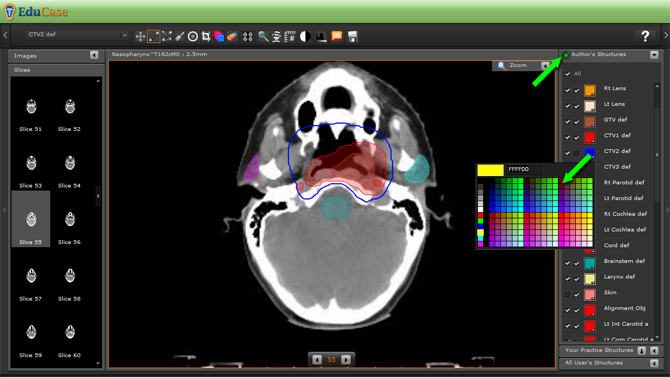Click the crop tool icon
This screenshot has width=670, height=377.
[206, 36]
